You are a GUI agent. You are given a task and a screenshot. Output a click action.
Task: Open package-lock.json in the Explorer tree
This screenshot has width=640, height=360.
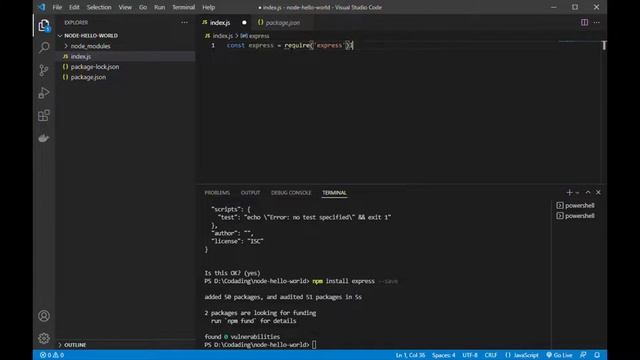[x=95, y=67]
